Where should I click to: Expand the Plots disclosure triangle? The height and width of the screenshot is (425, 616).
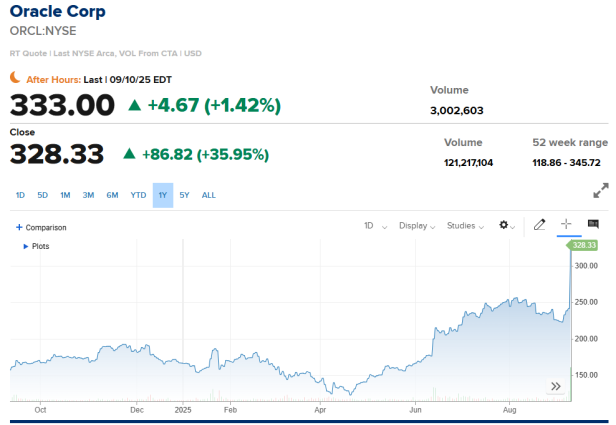coord(26,246)
